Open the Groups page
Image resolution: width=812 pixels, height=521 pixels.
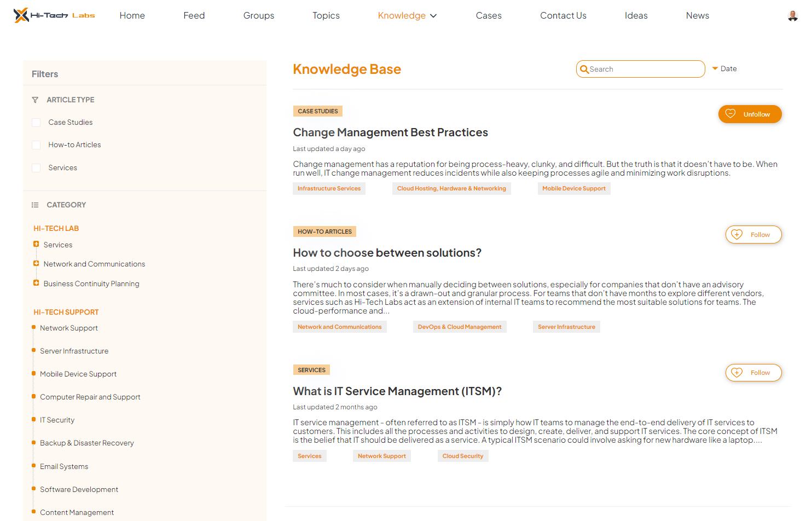tap(259, 15)
